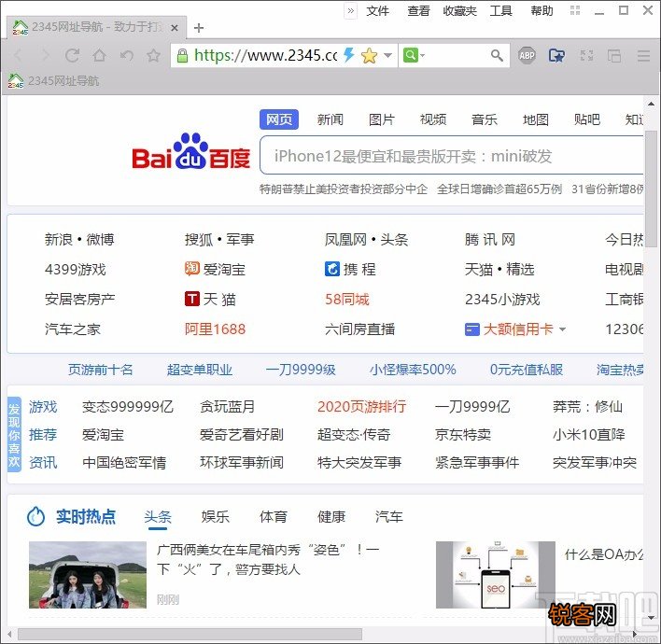Go to the home page icon
Image resolution: width=661 pixels, height=644 pixels.
point(99,55)
